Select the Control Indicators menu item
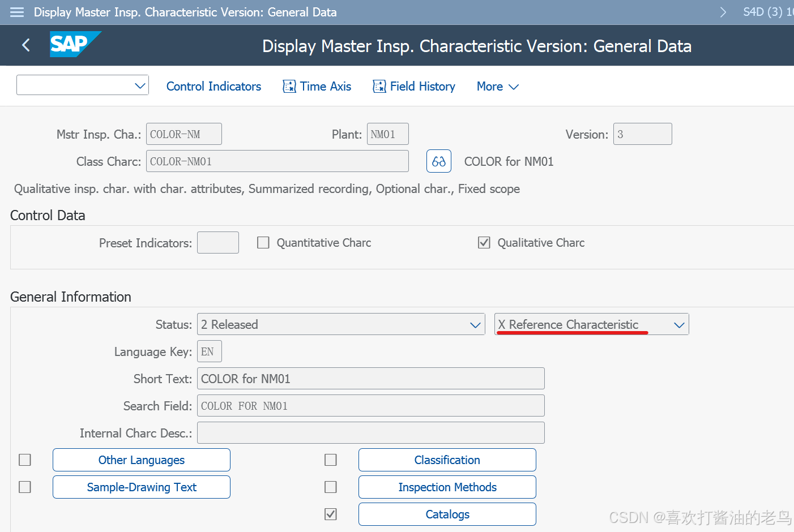794x532 pixels. point(214,86)
